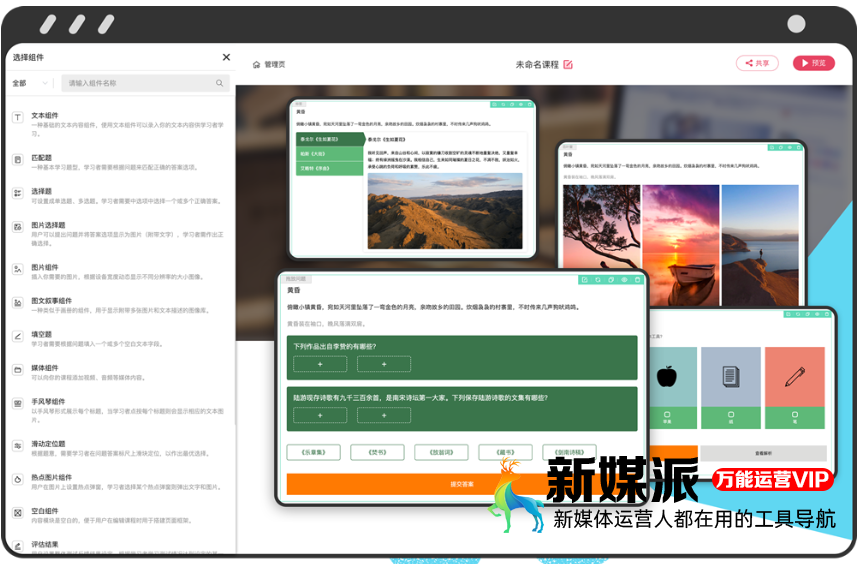Image resolution: width=861 pixels, height=564 pixels.
Task: Select answer option 《放翁词》
Action: [441, 452]
